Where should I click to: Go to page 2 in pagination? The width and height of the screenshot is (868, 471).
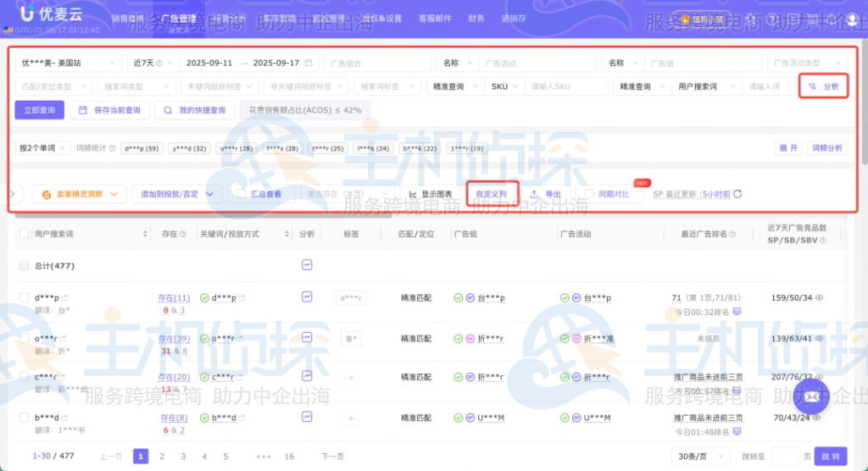click(162, 457)
